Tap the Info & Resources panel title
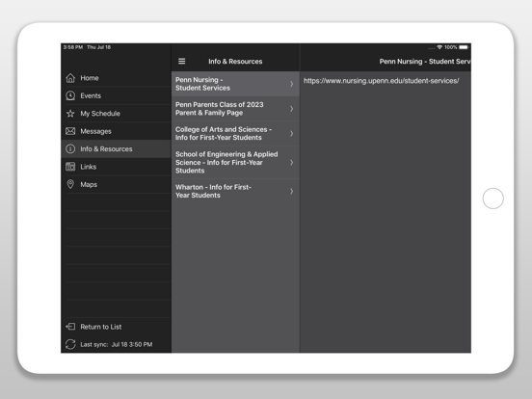Viewport: 532px width, 399px height. tap(235, 62)
